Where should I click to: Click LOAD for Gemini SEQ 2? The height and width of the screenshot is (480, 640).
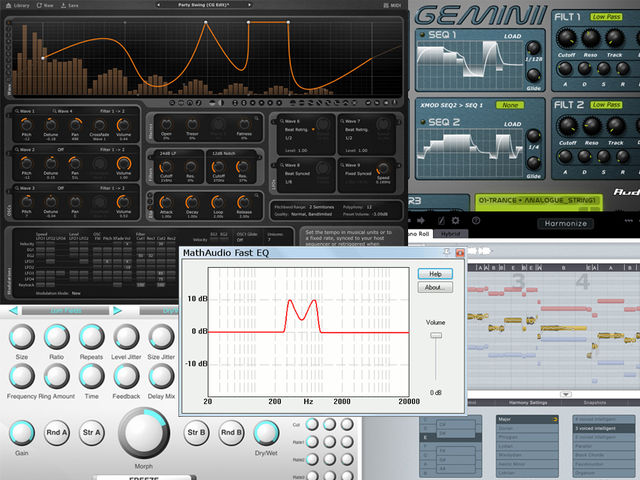pyautogui.click(x=512, y=124)
